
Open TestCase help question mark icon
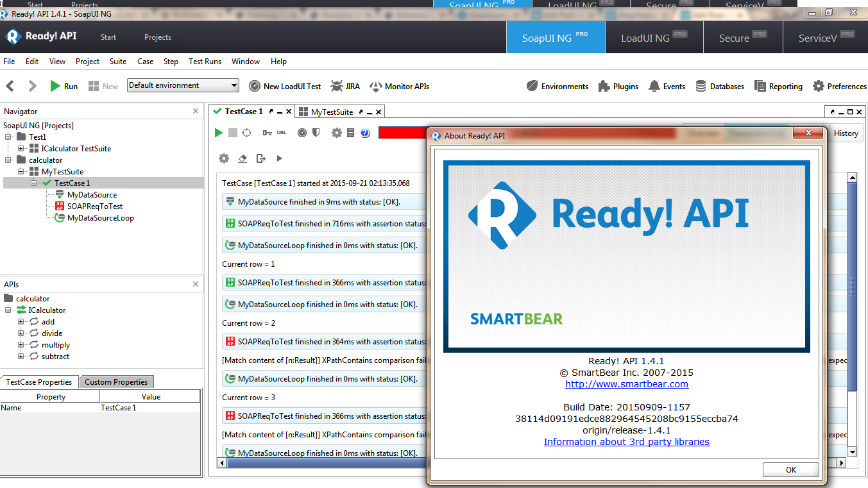(x=365, y=133)
